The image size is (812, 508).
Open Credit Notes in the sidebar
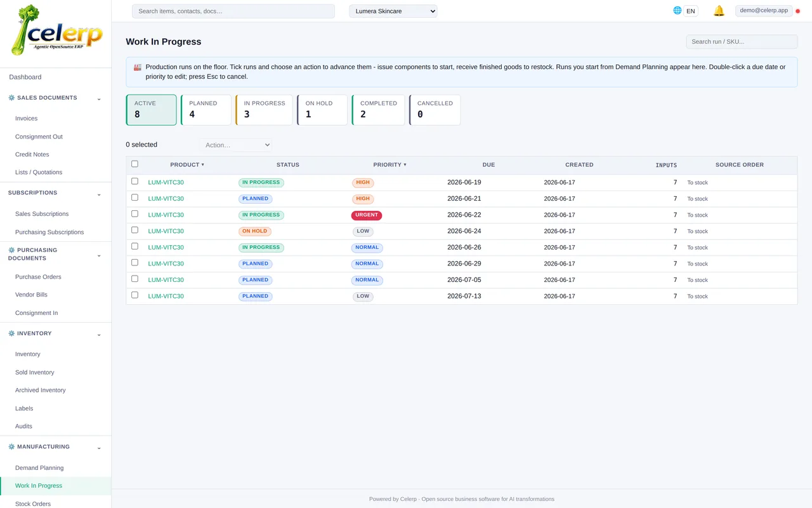[32, 154]
